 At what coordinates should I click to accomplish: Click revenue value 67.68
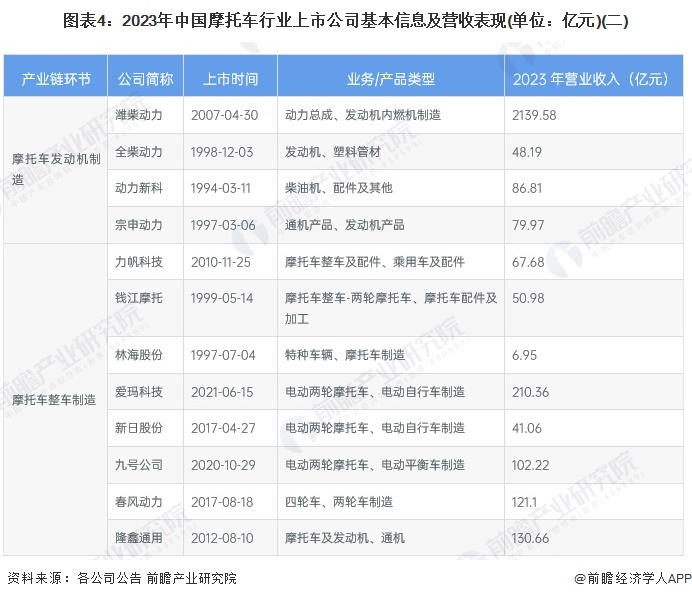[x=528, y=262]
